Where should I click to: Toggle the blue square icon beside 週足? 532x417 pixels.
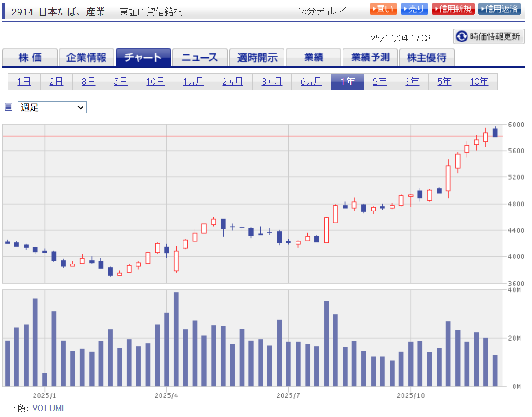click(x=8, y=107)
